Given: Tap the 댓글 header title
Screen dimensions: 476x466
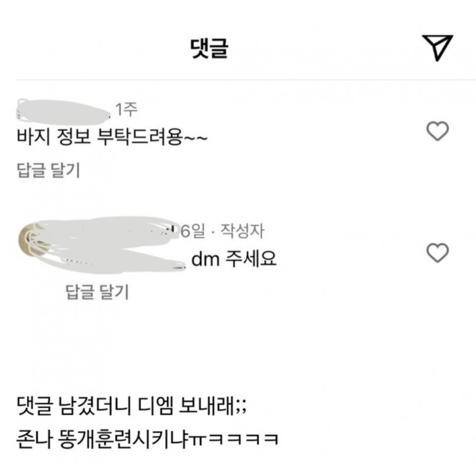Looking at the screenshot, I should 209,48.
